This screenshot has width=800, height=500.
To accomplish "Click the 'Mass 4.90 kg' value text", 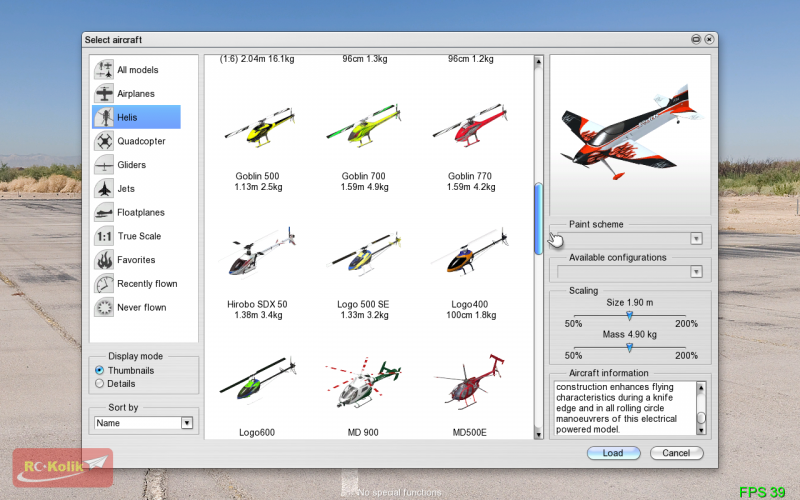I will (630, 335).
